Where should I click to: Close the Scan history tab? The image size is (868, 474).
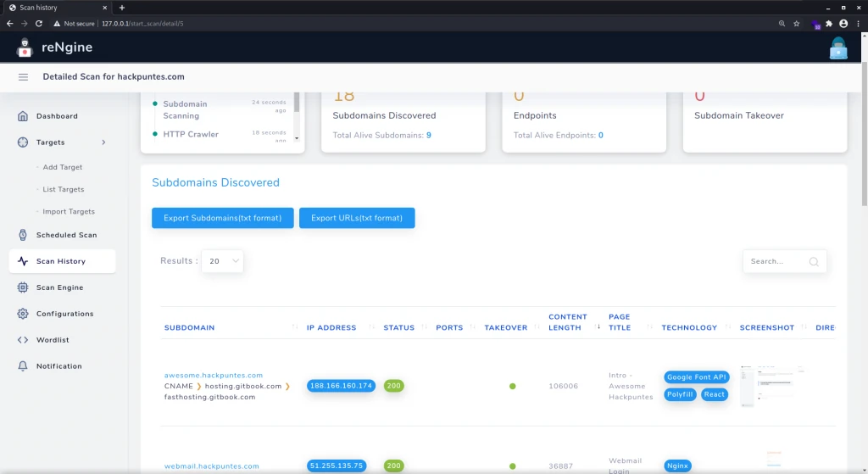coord(104,8)
